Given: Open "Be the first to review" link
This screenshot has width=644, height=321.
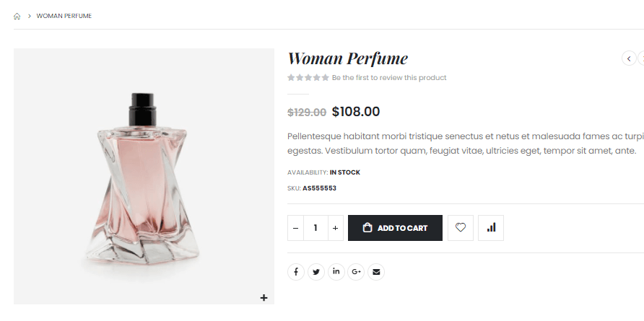Looking at the screenshot, I should point(389,78).
